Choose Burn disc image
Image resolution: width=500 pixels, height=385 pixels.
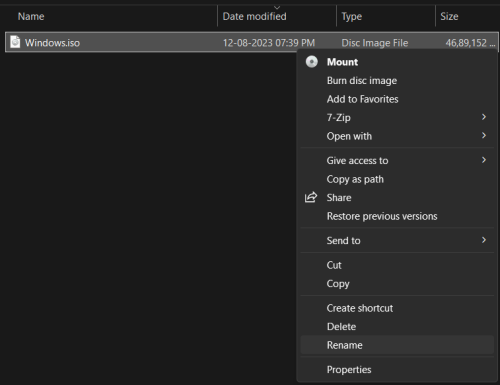pyautogui.click(x=397, y=81)
